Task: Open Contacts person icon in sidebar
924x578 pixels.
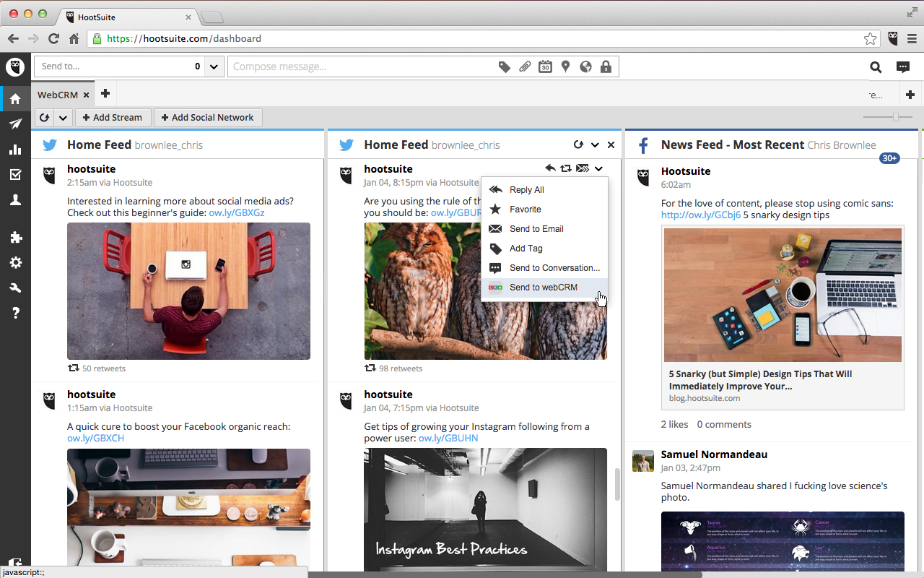Action: (15, 200)
